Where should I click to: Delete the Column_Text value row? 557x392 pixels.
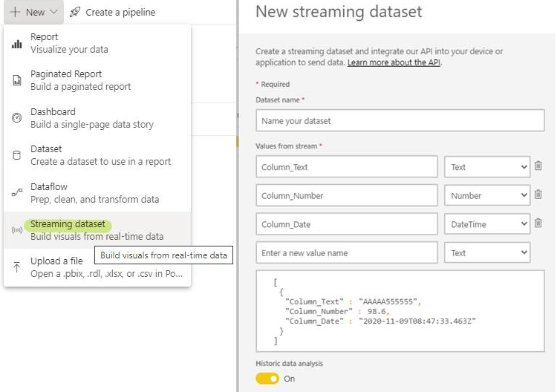(538, 166)
